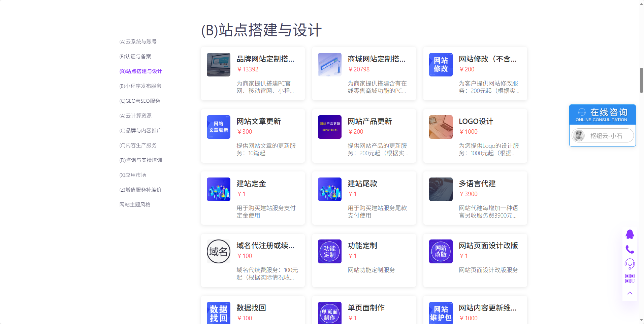Click the QQ penguin contact icon
This screenshot has height=324, width=644.
coord(630,234)
